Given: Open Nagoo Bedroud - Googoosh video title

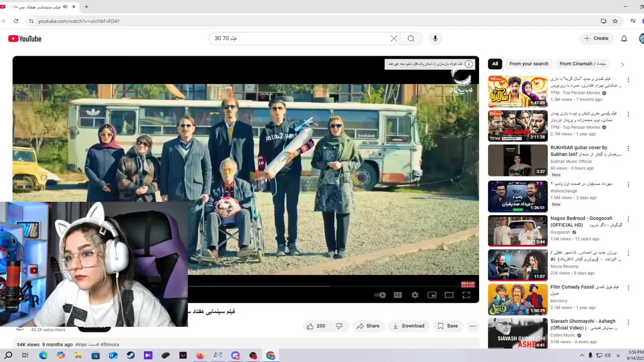Looking at the screenshot, I should [586, 221].
